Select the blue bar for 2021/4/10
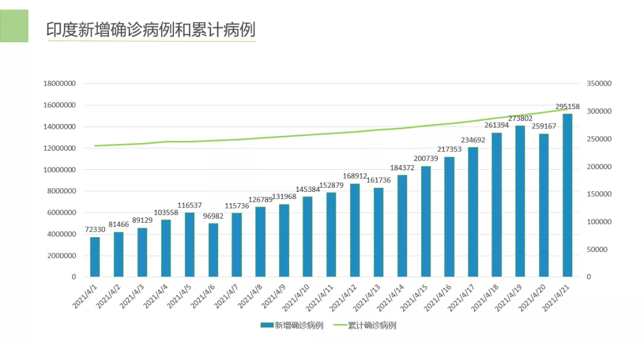Screen dimensions: 644x342 pos(308,237)
